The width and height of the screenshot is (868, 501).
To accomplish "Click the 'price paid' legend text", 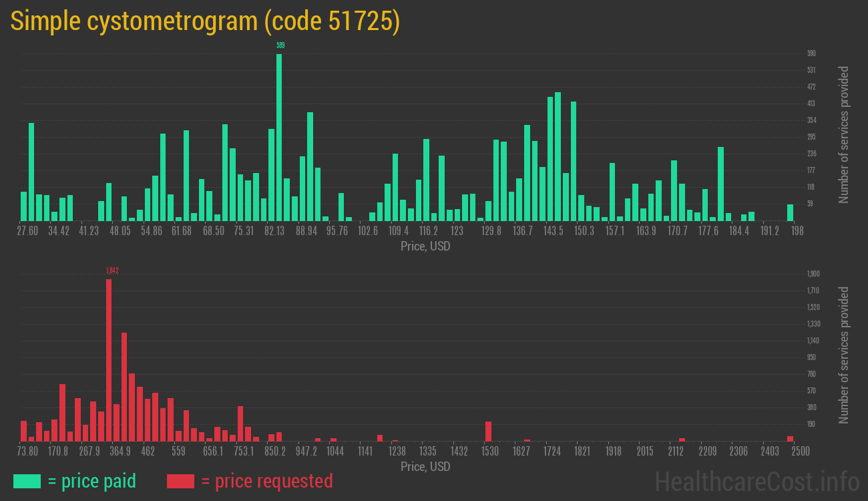I will point(92,481).
